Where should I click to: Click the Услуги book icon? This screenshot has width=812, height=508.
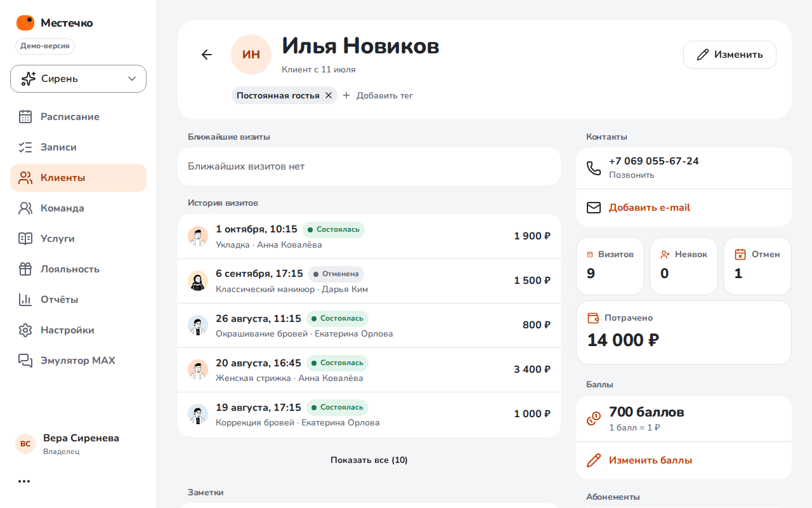[x=25, y=239]
